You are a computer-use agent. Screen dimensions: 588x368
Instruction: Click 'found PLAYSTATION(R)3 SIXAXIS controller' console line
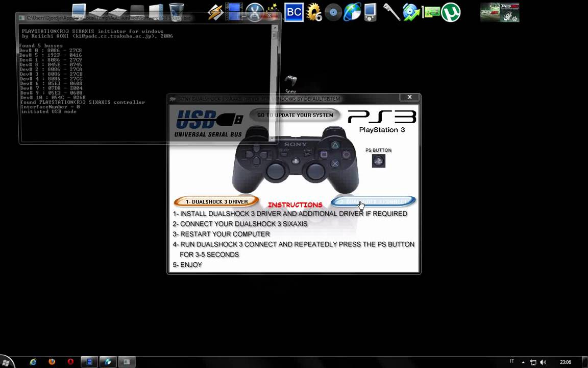pyautogui.click(x=83, y=102)
